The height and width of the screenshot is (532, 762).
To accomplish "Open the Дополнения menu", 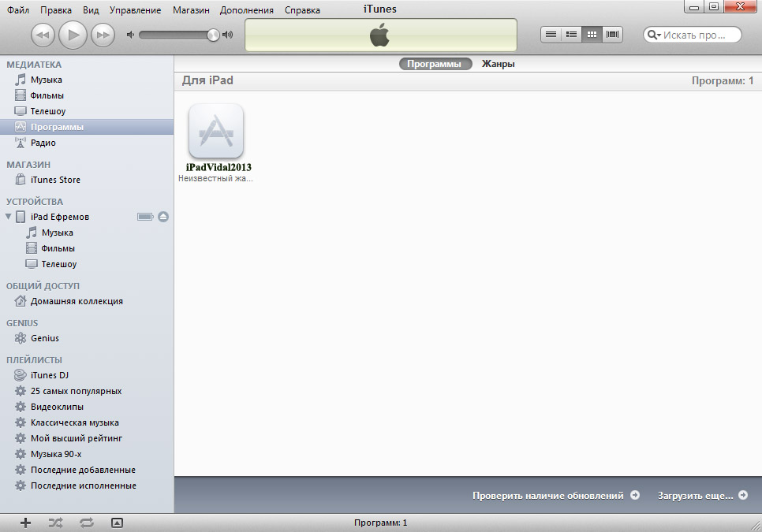I will 246,9.
